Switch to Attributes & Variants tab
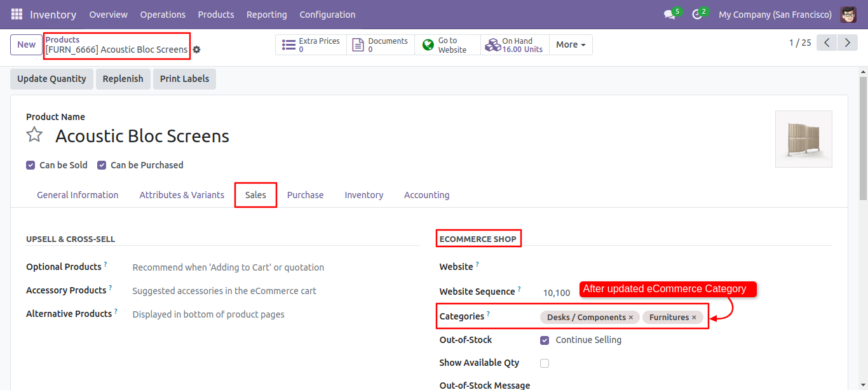Screen dimensions: 868x390 pyautogui.click(x=182, y=195)
